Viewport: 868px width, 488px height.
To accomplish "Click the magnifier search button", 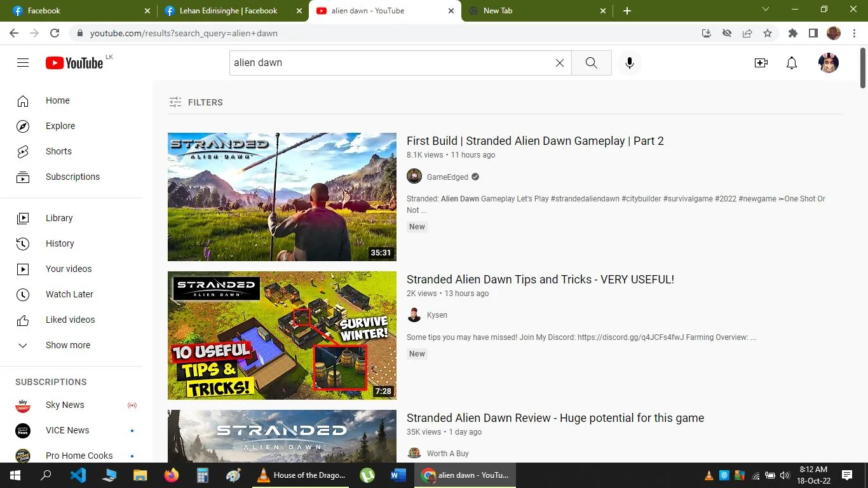I will [x=591, y=63].
